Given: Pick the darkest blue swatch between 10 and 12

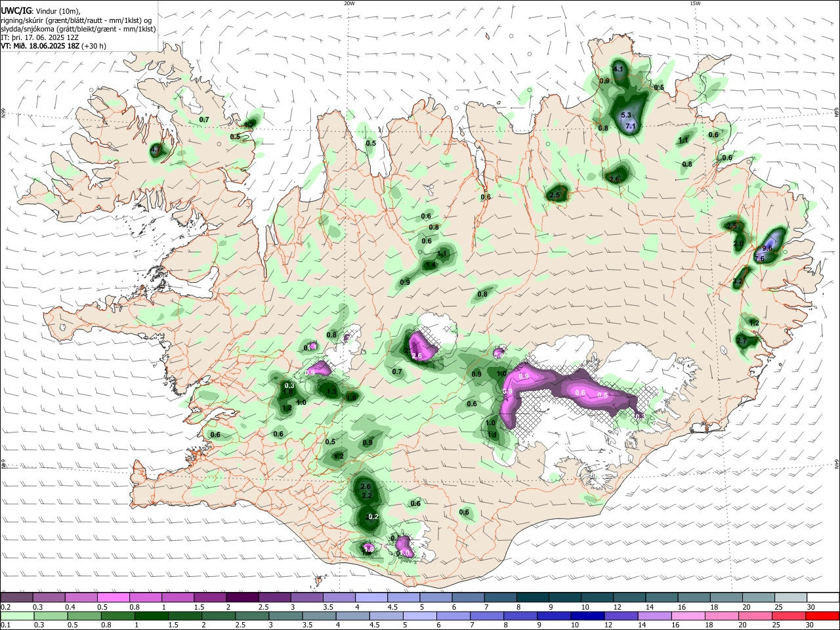Looking at the screenshot, I should point(586,616).
